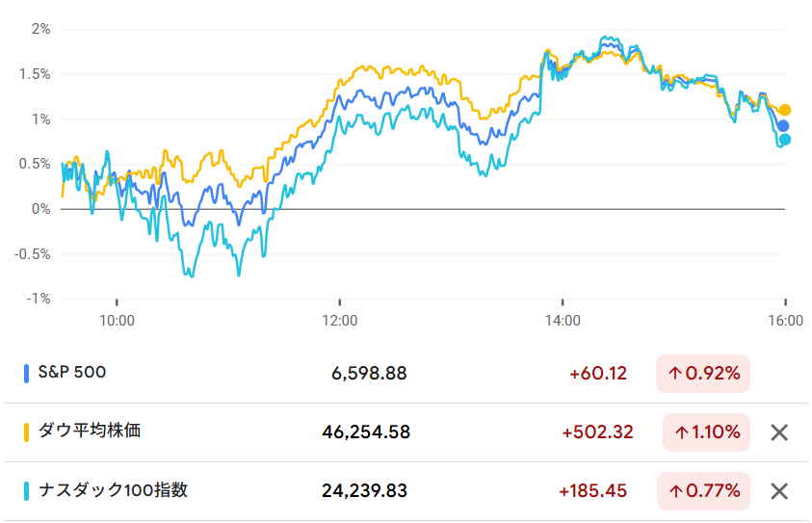Click the S&P 500 ↑0.92% change badge

coord(702,374)
